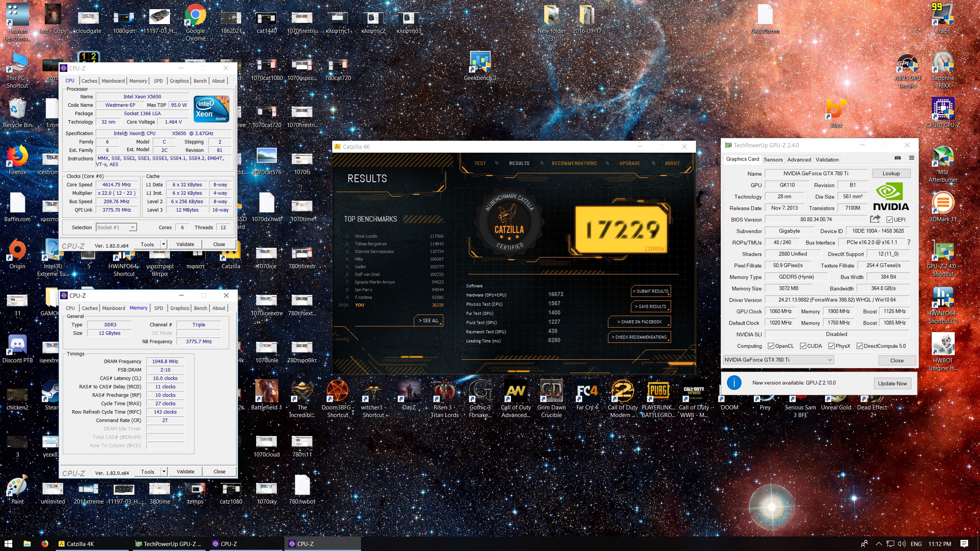Open HWBOT Unigine Heaven desktop icon

(943, 352)
